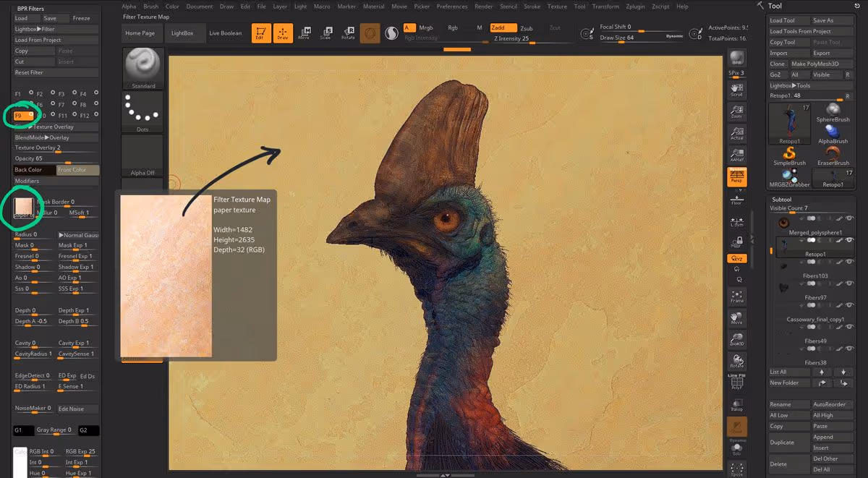Open the Preferences menu
The height and width of the screenshot is (478, 868).
tap(452, 7)
